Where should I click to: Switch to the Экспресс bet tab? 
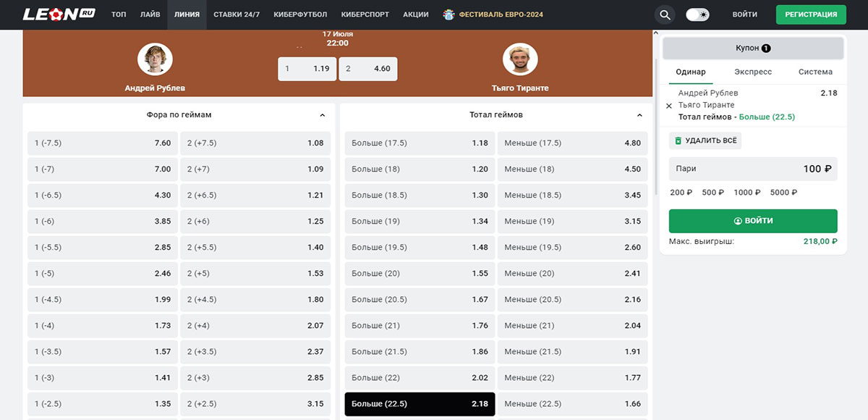(753, 72)
